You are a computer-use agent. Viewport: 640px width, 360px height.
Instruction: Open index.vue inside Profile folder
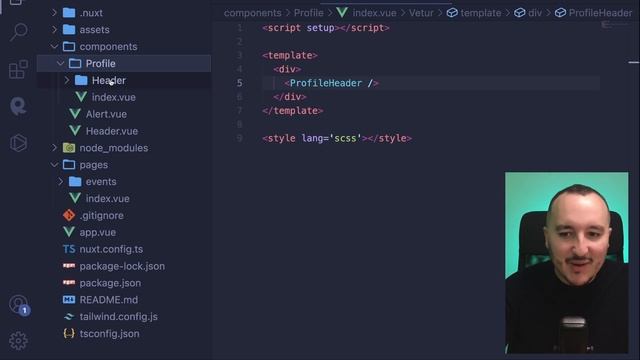pos(114,97)
